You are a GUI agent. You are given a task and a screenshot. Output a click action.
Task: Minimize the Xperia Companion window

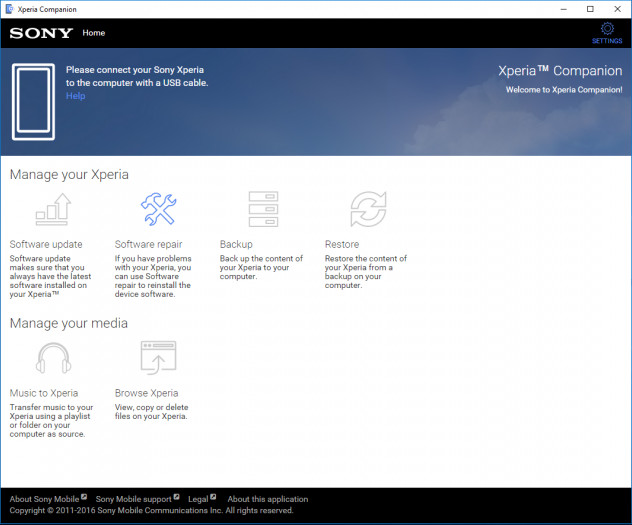point(539,8)
